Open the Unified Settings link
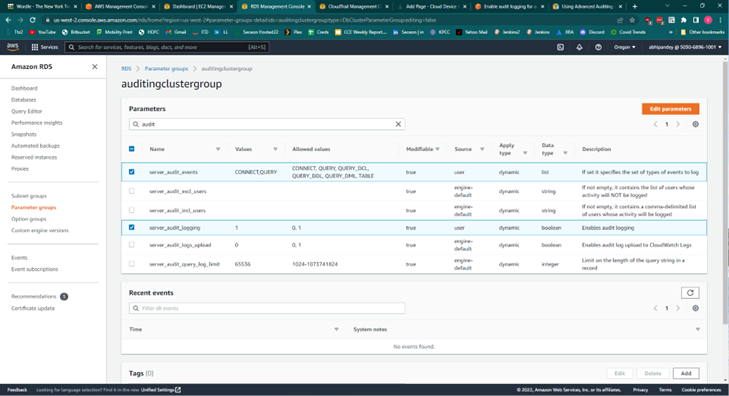 click(161, 390)
